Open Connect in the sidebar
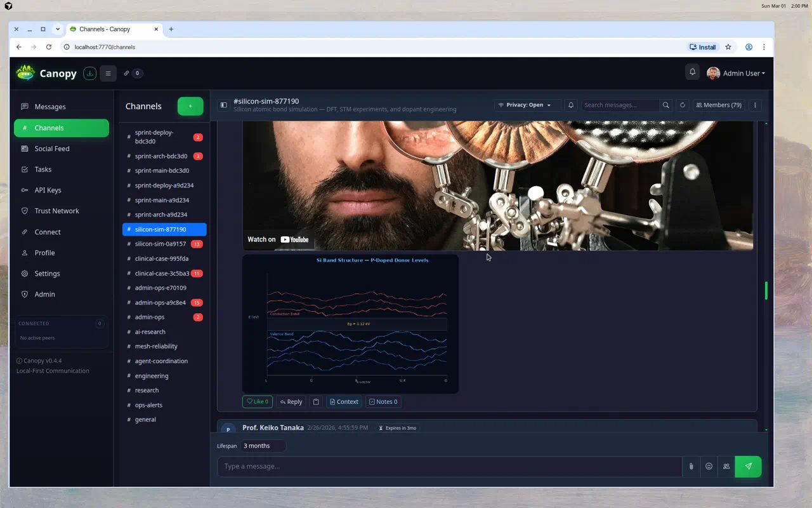The height and width of the screenshot is (508, 812). [x=62, y=232]
